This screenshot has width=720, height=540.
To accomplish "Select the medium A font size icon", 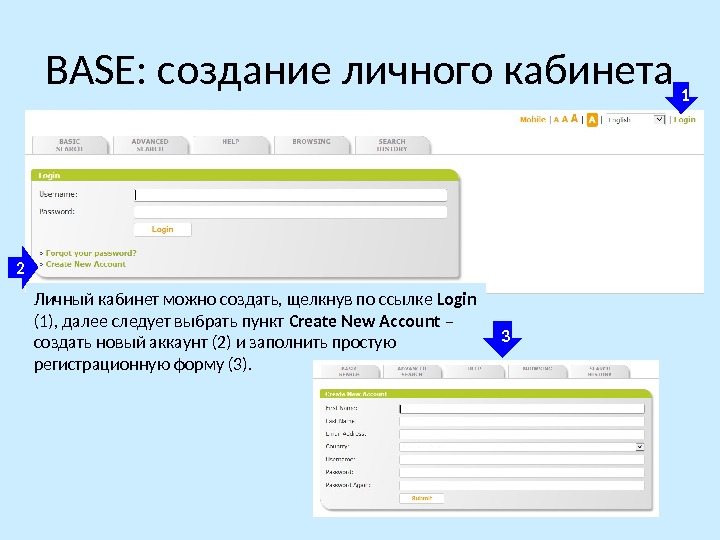I will click(x=565, y=119).
